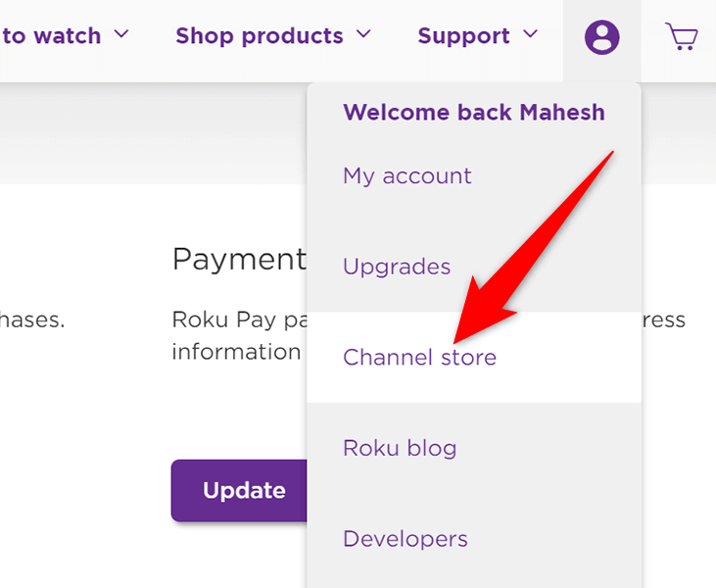Click the Payment heading text
Viewport: 716px width, 588px height.
tap(239, 260)
